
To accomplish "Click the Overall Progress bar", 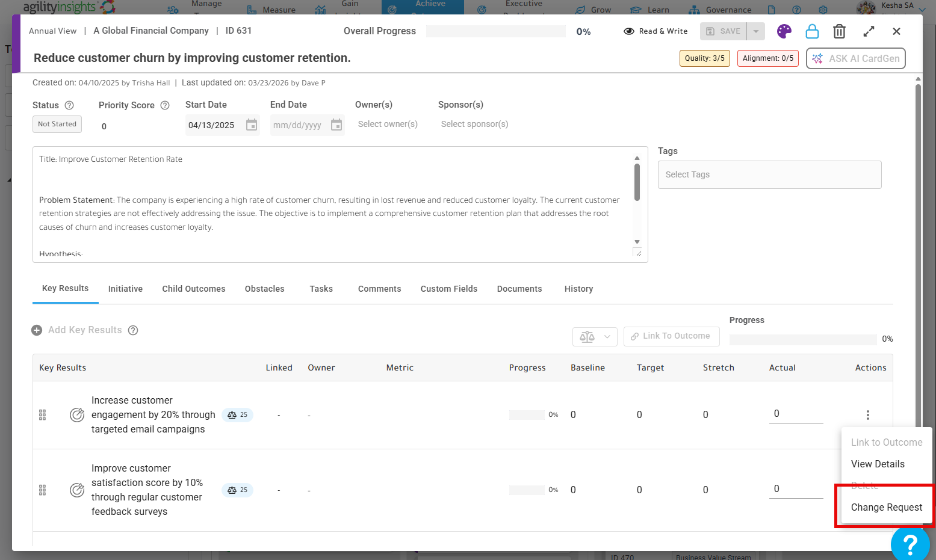I will [496, 31].
